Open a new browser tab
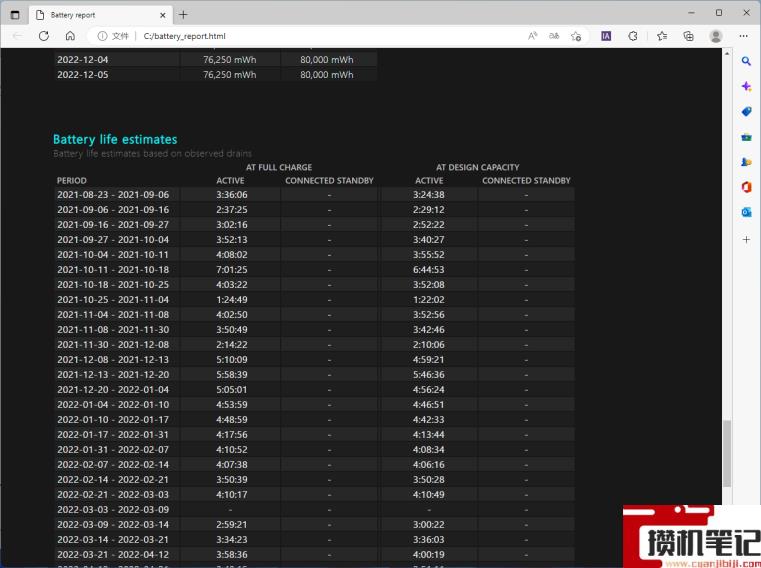Viewport: 761px width, 568px height. [183, 15]
